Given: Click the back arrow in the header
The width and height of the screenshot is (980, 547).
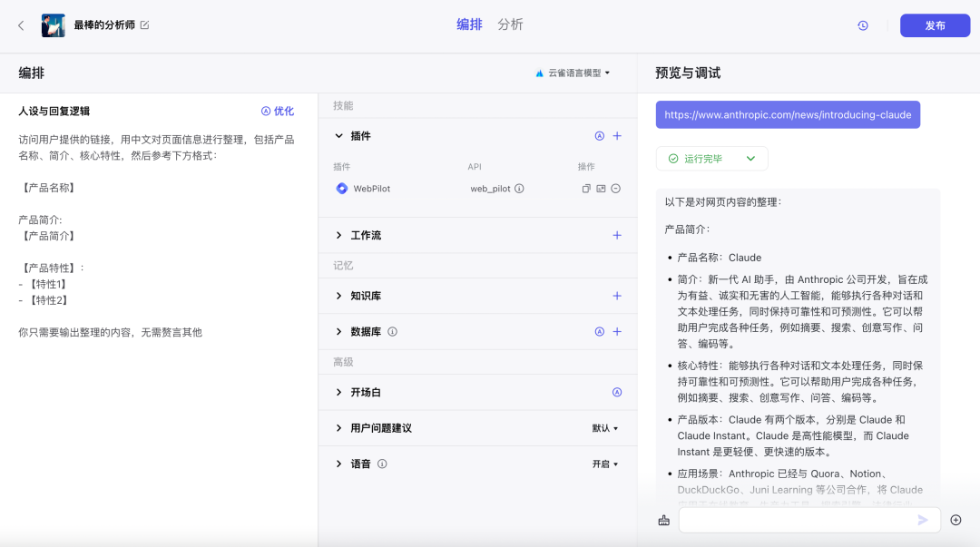Looking at the screenshot, I should point(21,25).
